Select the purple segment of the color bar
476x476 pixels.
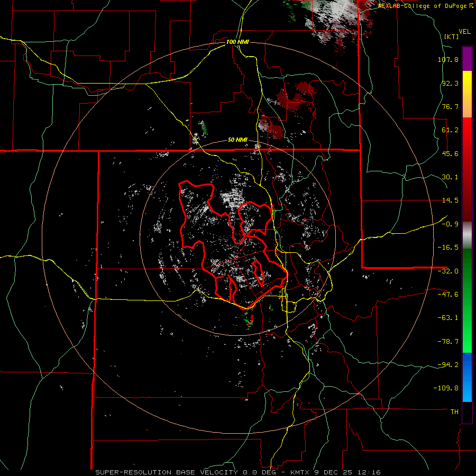tap(467, 59)
